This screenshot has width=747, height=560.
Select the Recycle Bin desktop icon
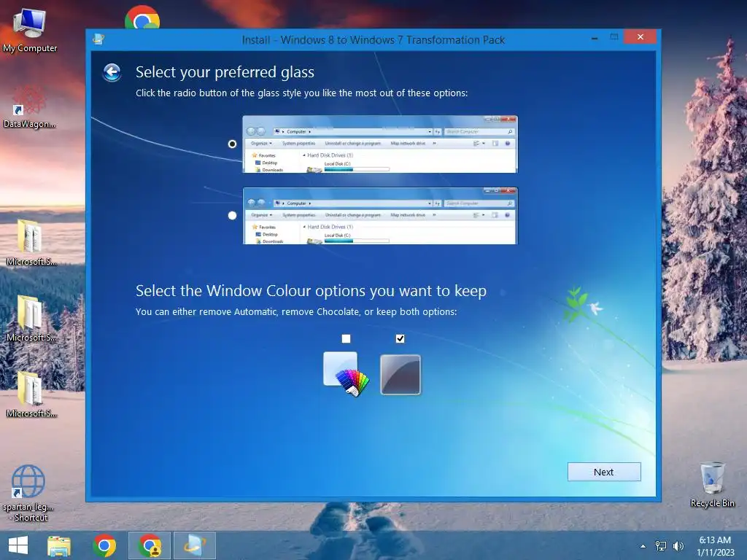712,485
